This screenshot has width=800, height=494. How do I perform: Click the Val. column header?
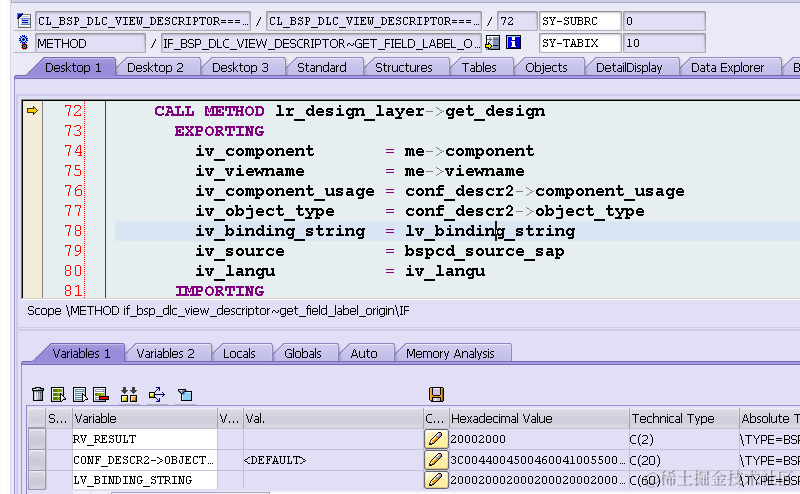click(333, 418)
